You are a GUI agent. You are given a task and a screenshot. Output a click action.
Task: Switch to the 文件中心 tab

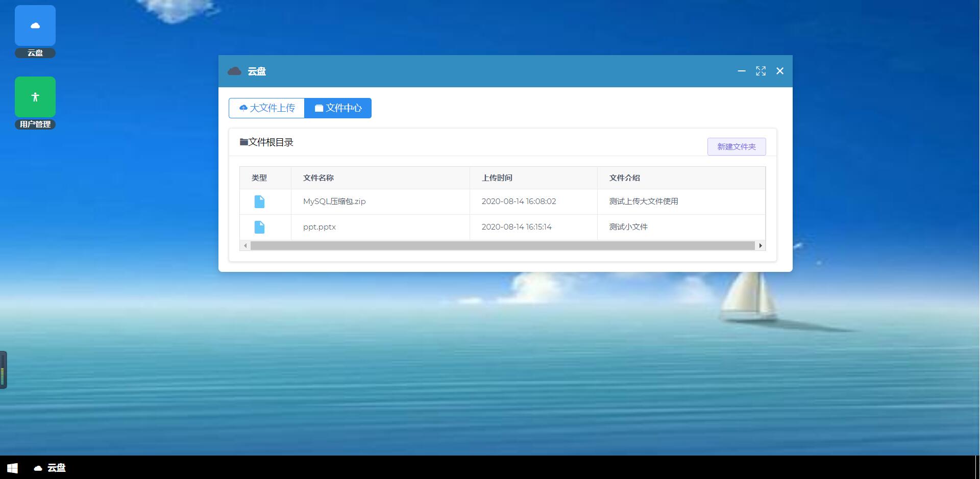point(338,108)
